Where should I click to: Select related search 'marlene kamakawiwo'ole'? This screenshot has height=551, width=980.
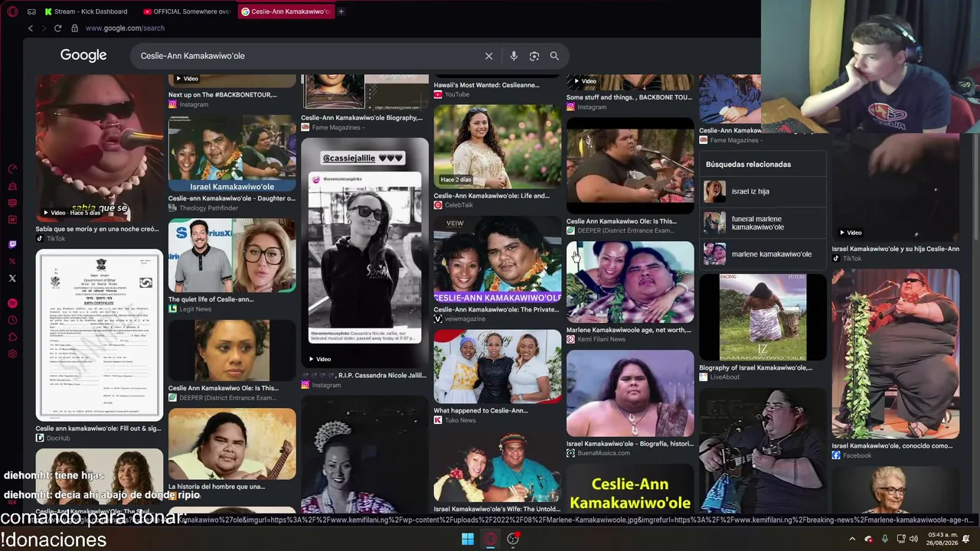coord(763,254)
